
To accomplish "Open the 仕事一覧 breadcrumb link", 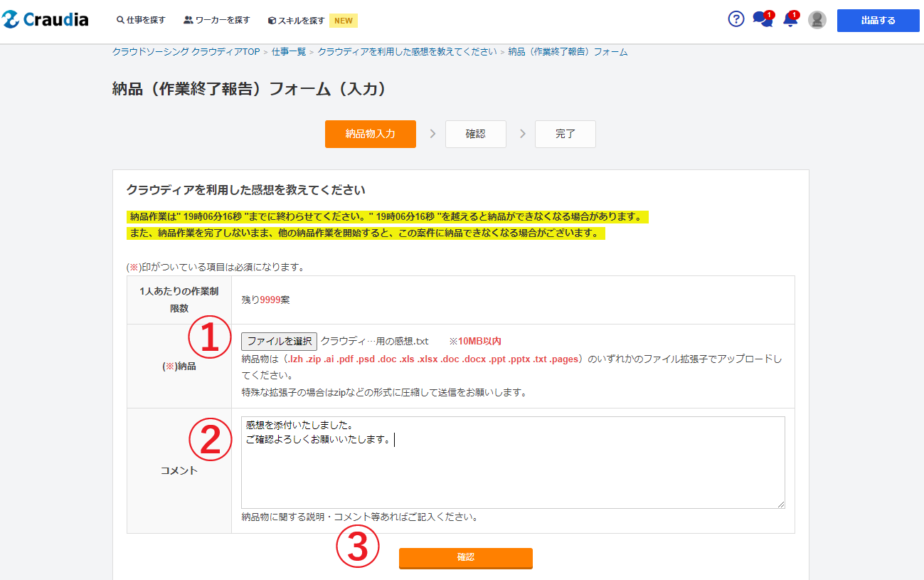I will [289, 52].
